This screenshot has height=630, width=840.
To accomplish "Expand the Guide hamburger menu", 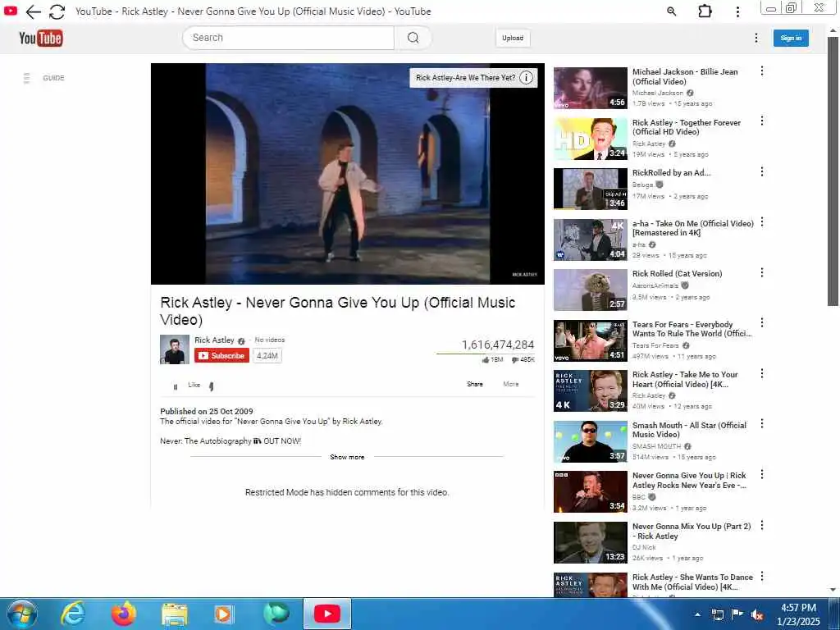I will (x=27, y=78).
